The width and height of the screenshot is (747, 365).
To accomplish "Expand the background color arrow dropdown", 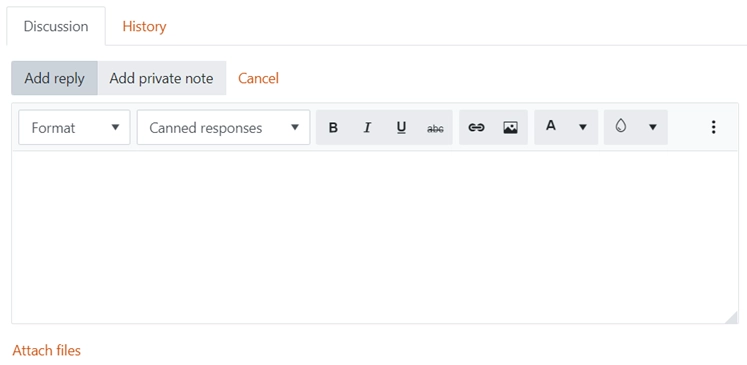I will [x=653, y=127].
